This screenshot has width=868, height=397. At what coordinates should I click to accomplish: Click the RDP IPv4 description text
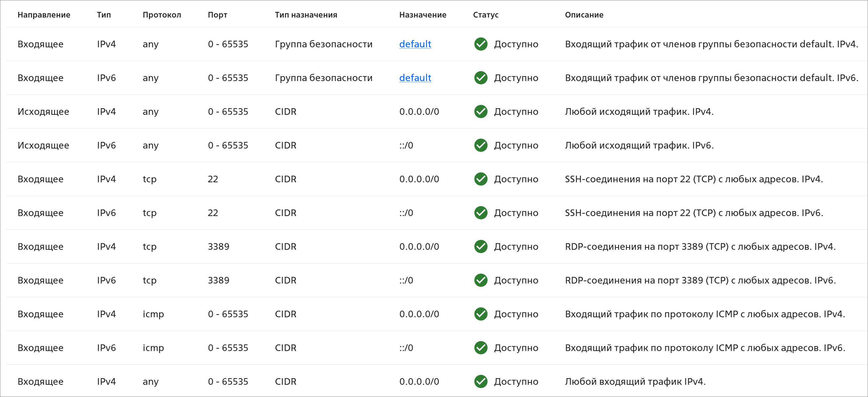(700, 246)
